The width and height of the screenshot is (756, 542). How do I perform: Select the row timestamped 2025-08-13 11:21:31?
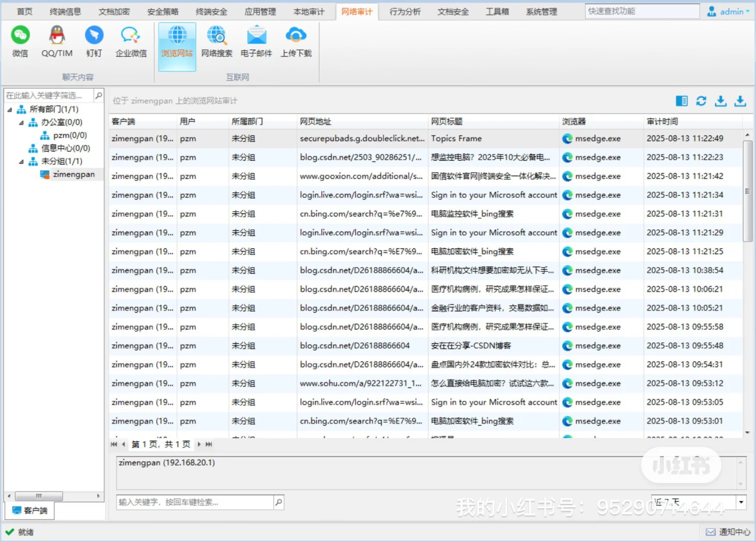click(x=426, y=214)
